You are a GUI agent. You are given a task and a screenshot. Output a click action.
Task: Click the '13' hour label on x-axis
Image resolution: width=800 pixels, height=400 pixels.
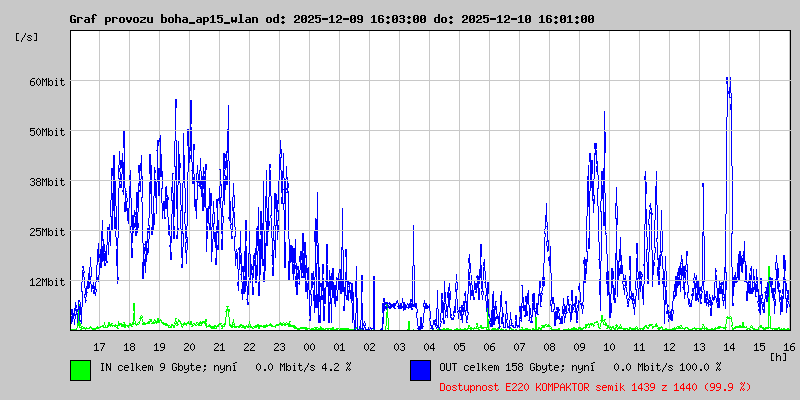[x=699, y=347]
